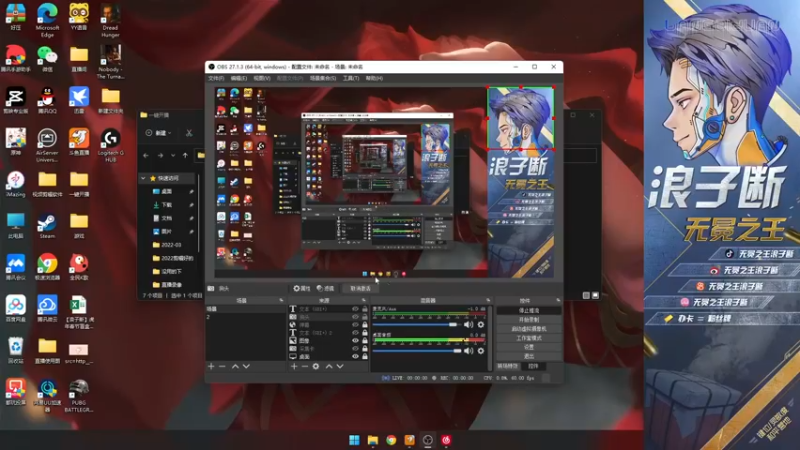Click the start recording button in OBS
The height and width of the screenshot is (450, 800).
[x=529, y=319]
